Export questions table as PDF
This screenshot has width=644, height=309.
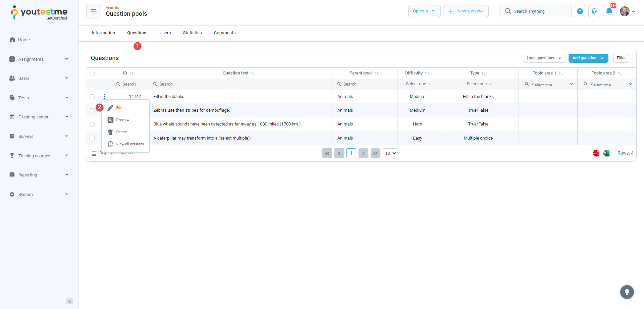click(x=596, y=153)
